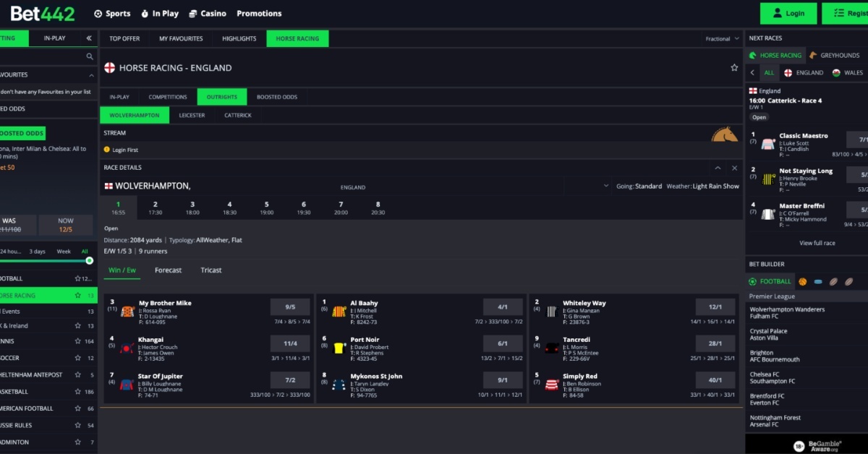Select race 8 at 20:30
Viewport: 868px width, 454px height.
[x=378, y=208]
